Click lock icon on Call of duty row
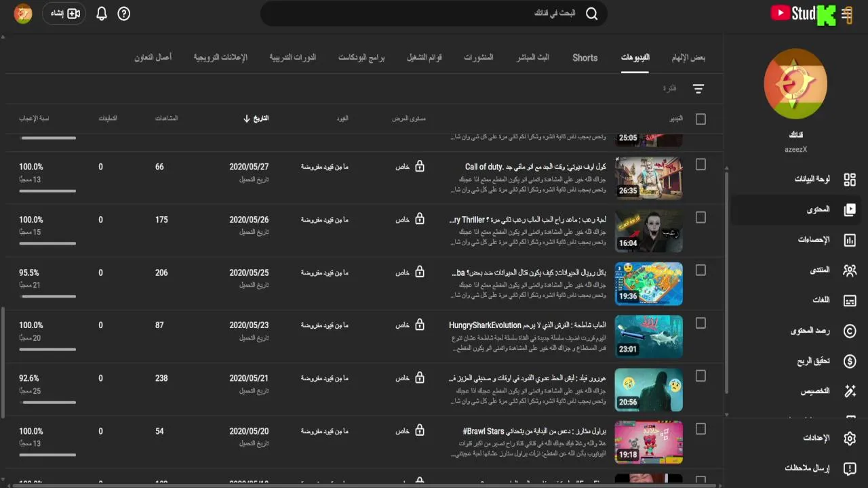The height and width of the screenshot is (488, 868). pyautogui.click(x=420, y=166)
